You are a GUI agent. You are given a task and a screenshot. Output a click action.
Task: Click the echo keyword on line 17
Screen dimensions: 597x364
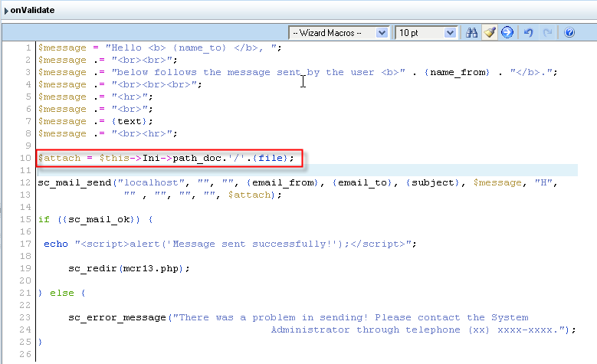coord(56,244)
